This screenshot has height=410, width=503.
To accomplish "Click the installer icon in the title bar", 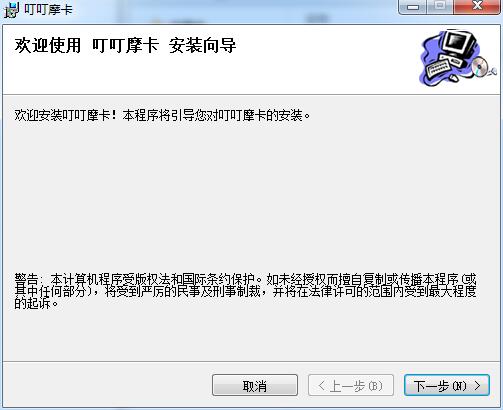I will click(11, 9).
